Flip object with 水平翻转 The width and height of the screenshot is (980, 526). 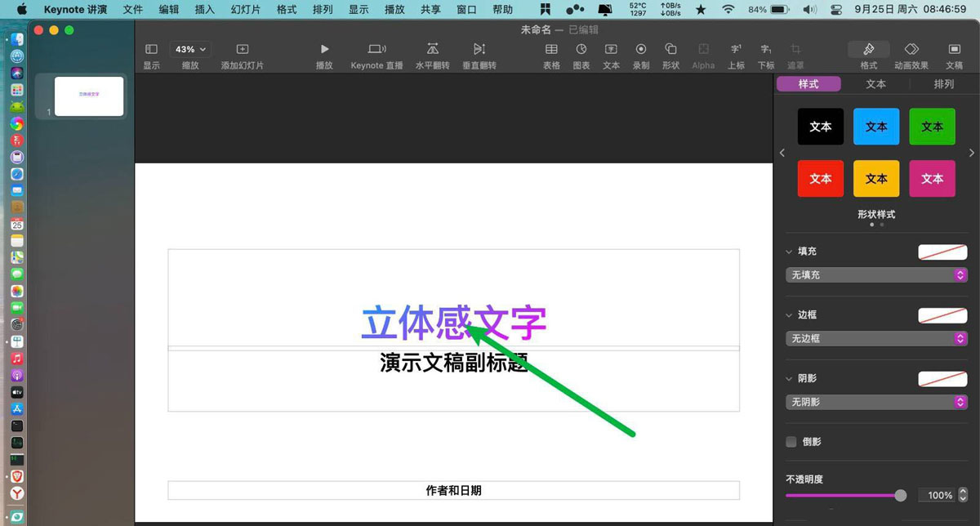point(433,50)
